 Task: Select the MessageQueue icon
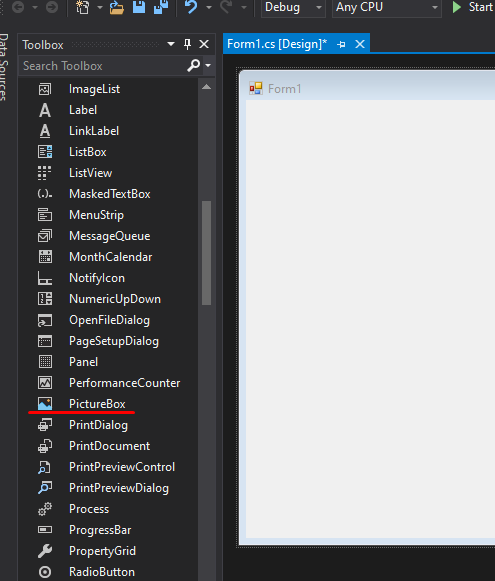pos(45,236)
